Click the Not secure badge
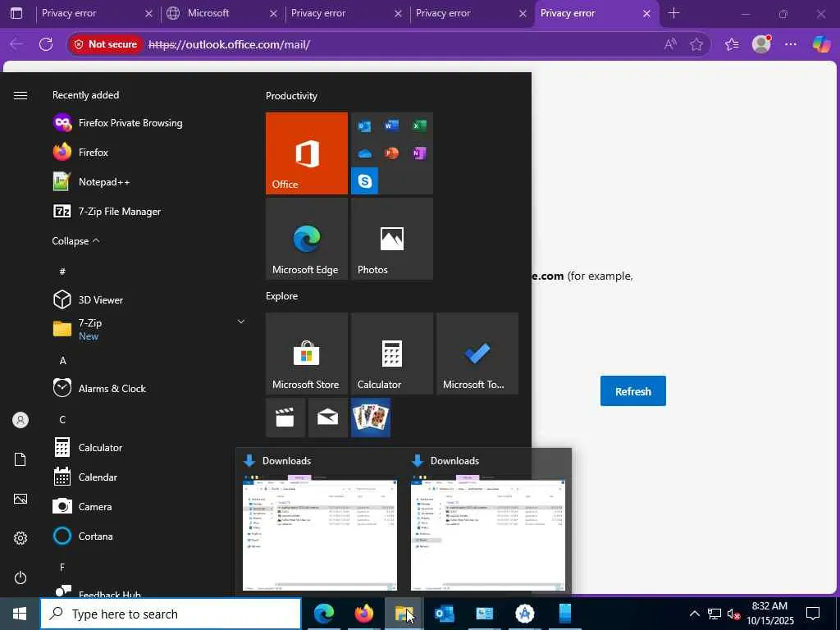The image size is (840, 630). tap(106, 44)
